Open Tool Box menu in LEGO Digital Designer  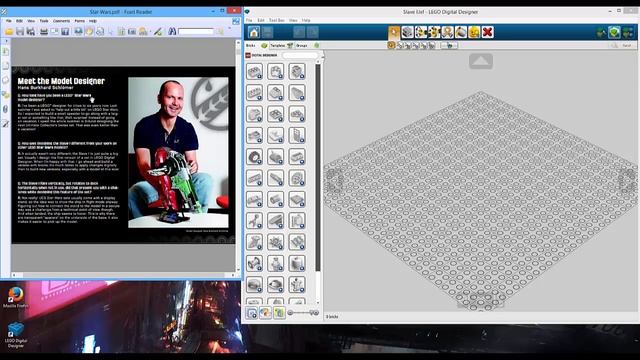coord(277,20)
